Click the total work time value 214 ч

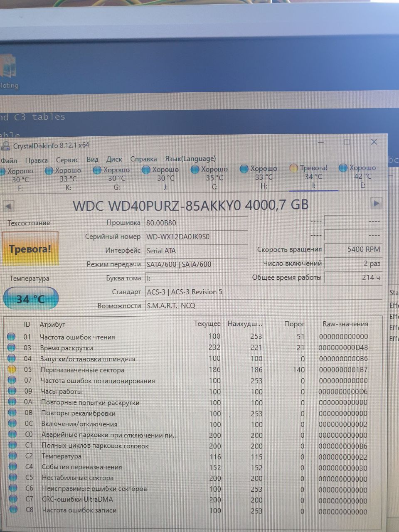click(353, 277)
